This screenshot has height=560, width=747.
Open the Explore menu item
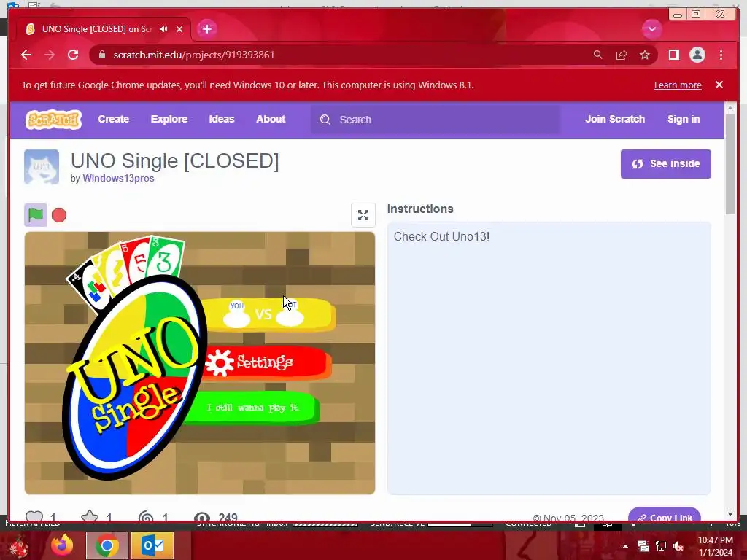(x=169, y=119)
